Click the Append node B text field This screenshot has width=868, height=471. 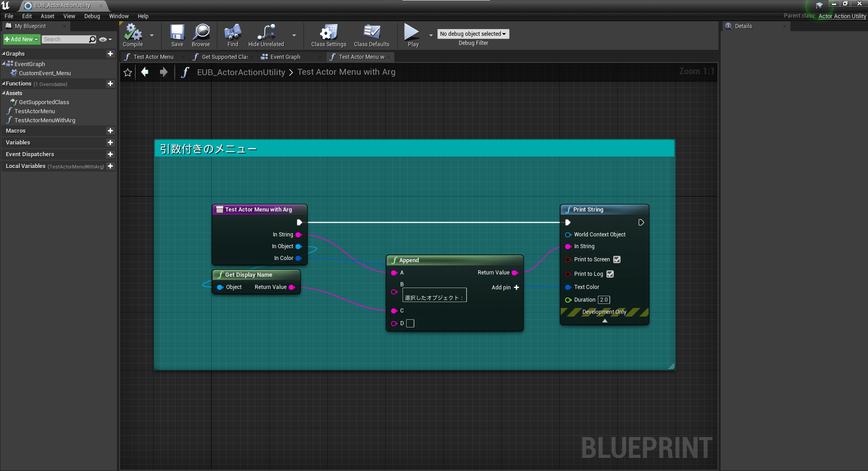point(434,295)
